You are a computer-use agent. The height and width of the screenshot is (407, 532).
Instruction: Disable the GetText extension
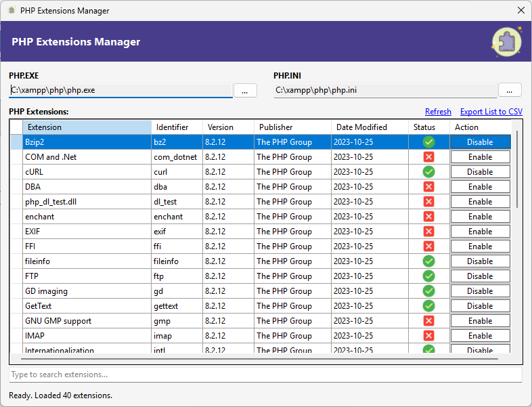[x=480, y=306]
